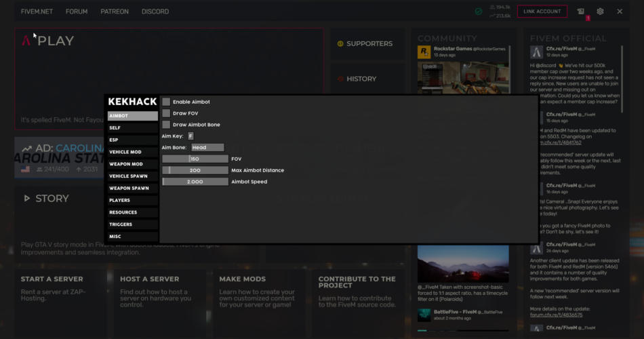Click the play triangle icon beside STORY
This screenshot has height=339, width=644.
point(26,199)
